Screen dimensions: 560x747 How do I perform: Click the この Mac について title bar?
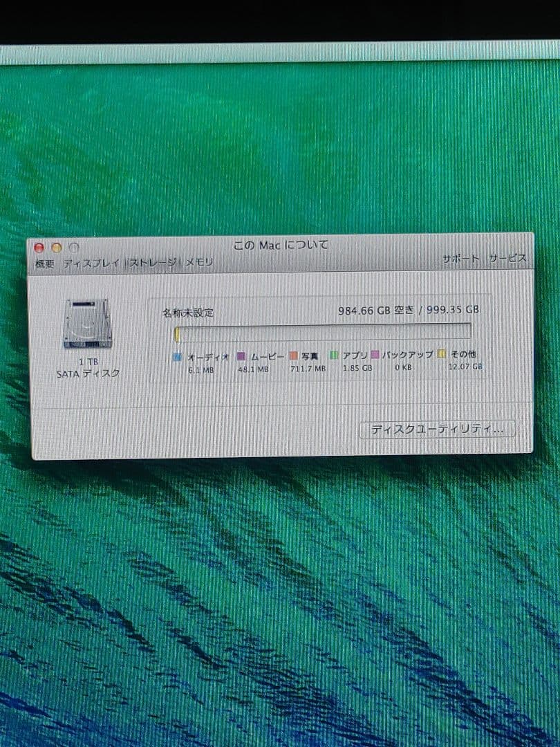point(279,245)
